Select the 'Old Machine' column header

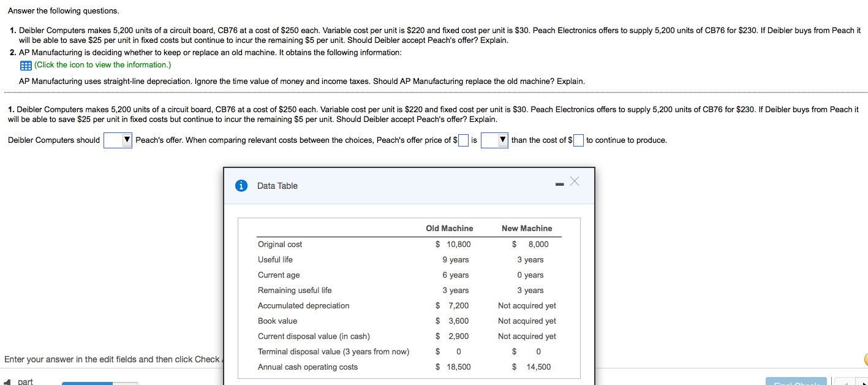pyautogui.click(x=450, y=228)
